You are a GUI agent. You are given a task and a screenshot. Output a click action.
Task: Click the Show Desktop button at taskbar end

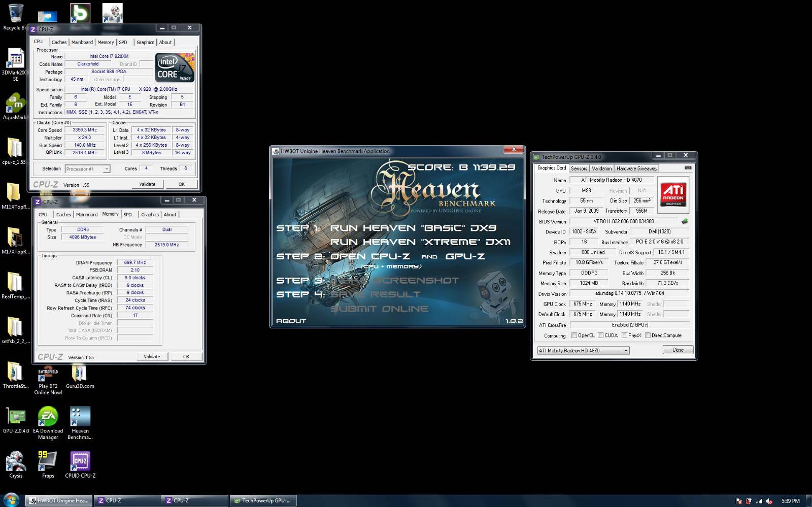click(808, 500)
